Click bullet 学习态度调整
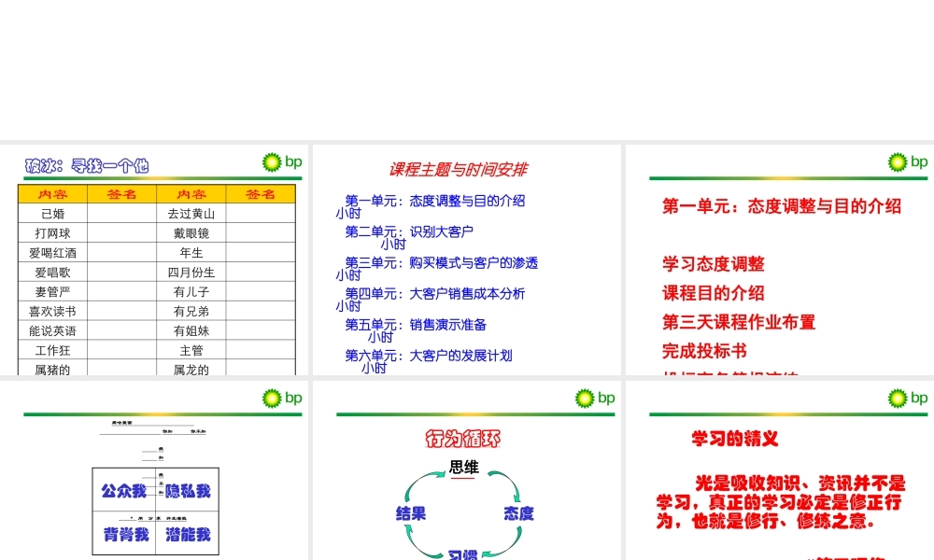Screen dimensions: 934x560 (713, 263)
